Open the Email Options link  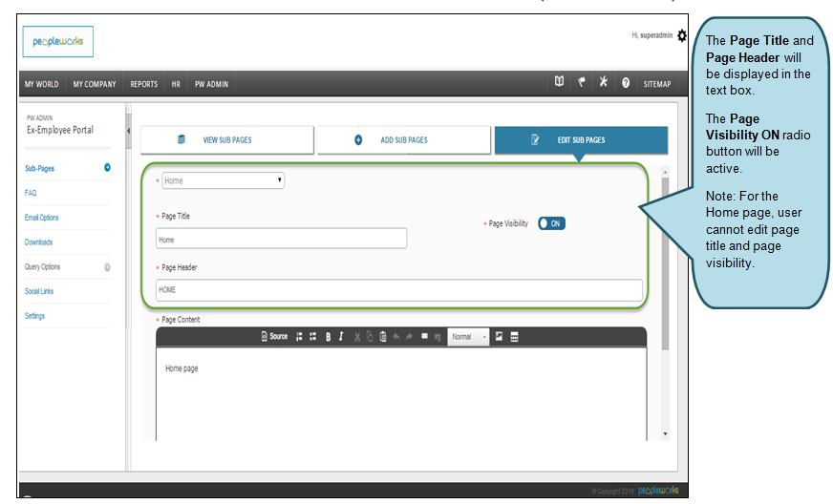pos(42,218)
